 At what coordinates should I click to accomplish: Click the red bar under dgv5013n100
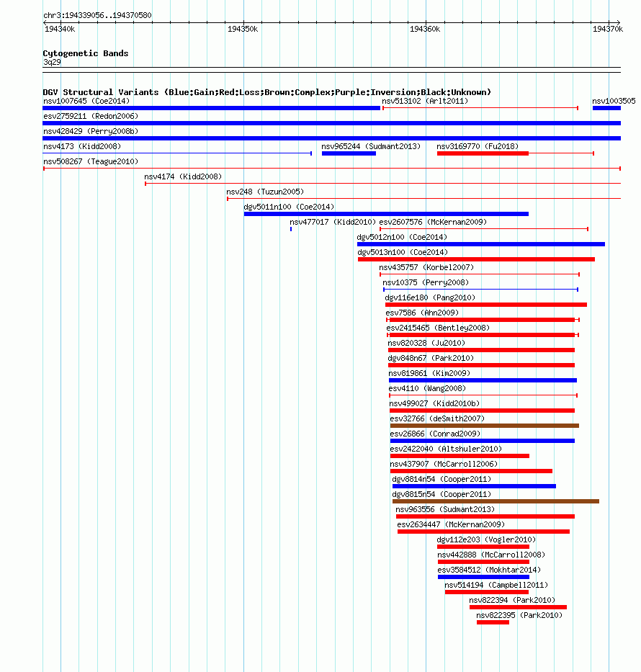click(x=476, y=259)
